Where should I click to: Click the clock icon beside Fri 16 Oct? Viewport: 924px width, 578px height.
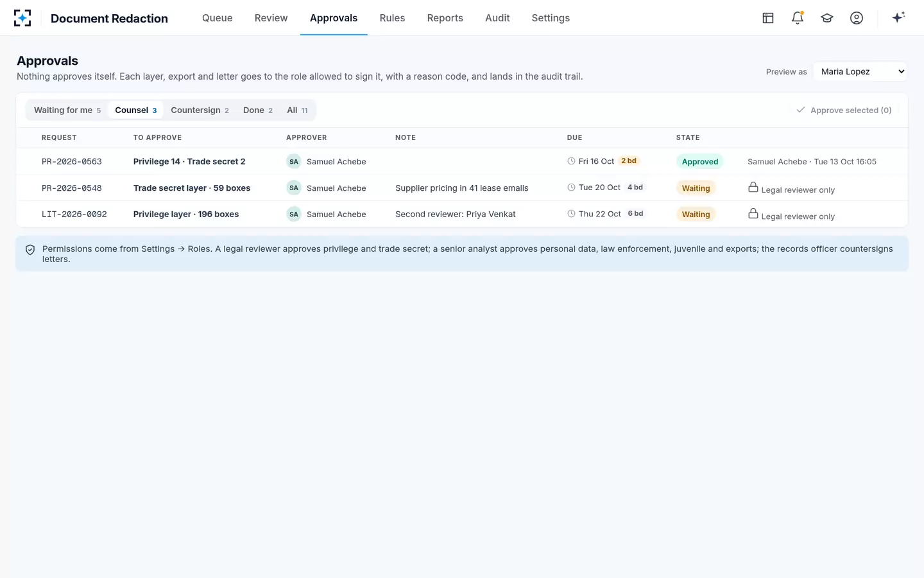571,161
